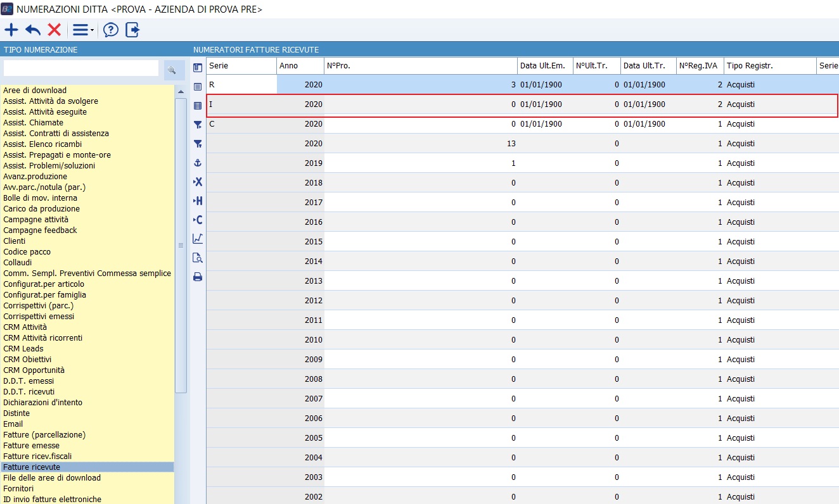This screenshot has width=839, height=504.
Task: Open the print preview magnifier icon
Action: 198,258
